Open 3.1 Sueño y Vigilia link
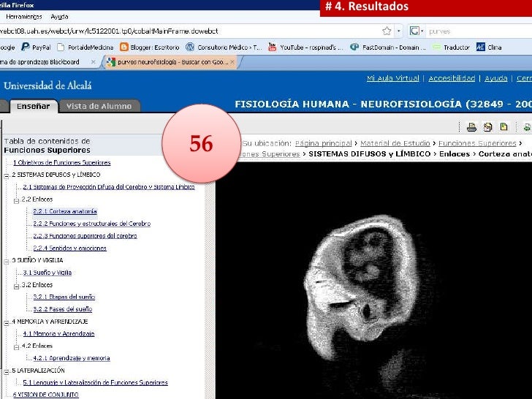532x399 pixels. click(x=47, y=273)
